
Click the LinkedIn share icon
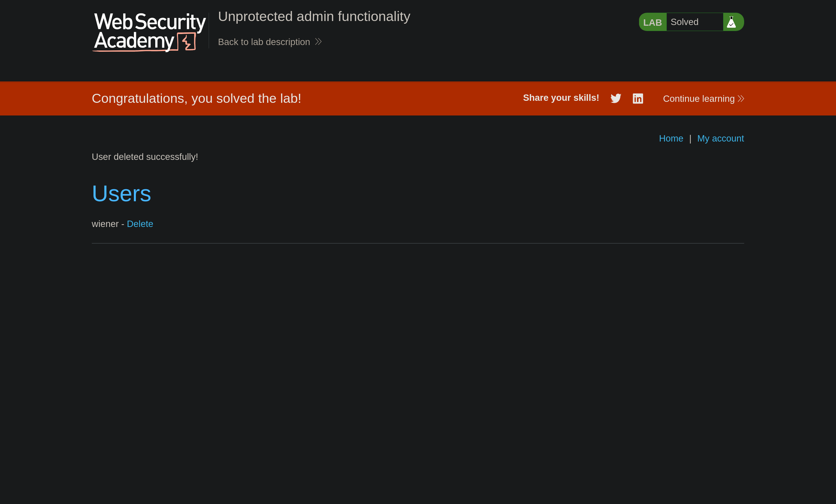point(638,99)
